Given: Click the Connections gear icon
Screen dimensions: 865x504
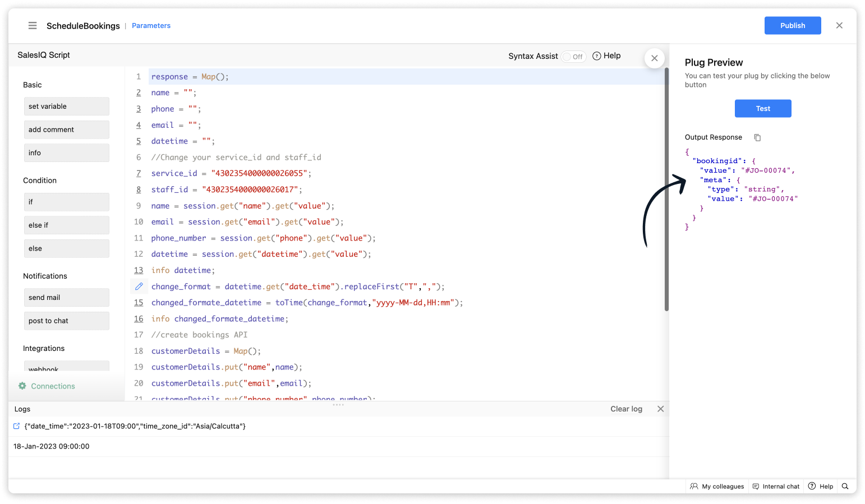Looking at the screenshot, I should 22,386.
